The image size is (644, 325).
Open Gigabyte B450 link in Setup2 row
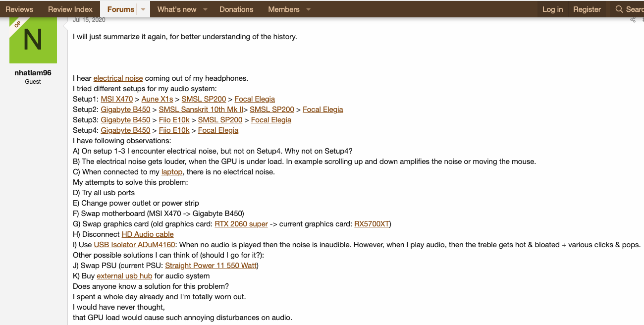125,109
